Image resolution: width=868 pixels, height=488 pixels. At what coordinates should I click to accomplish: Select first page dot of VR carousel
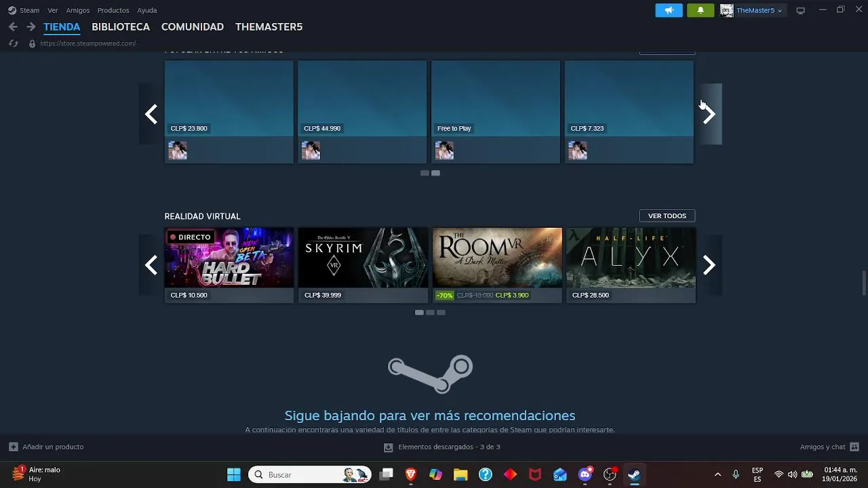point(419,312)
